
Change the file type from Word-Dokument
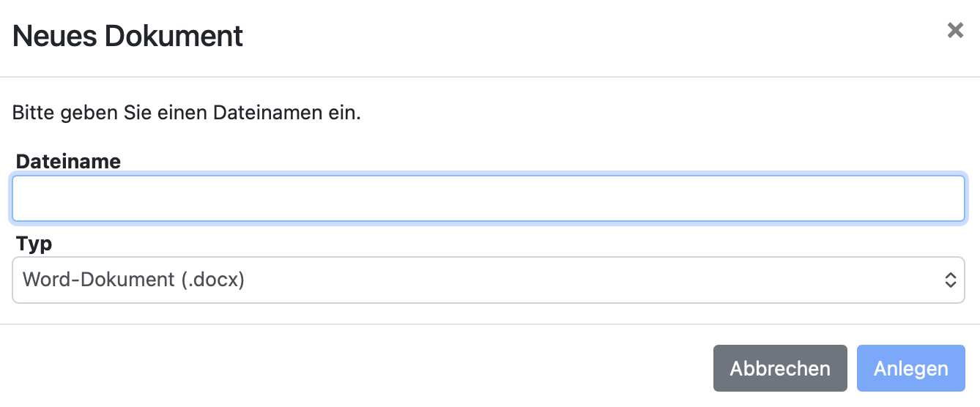tap(489, 280)
